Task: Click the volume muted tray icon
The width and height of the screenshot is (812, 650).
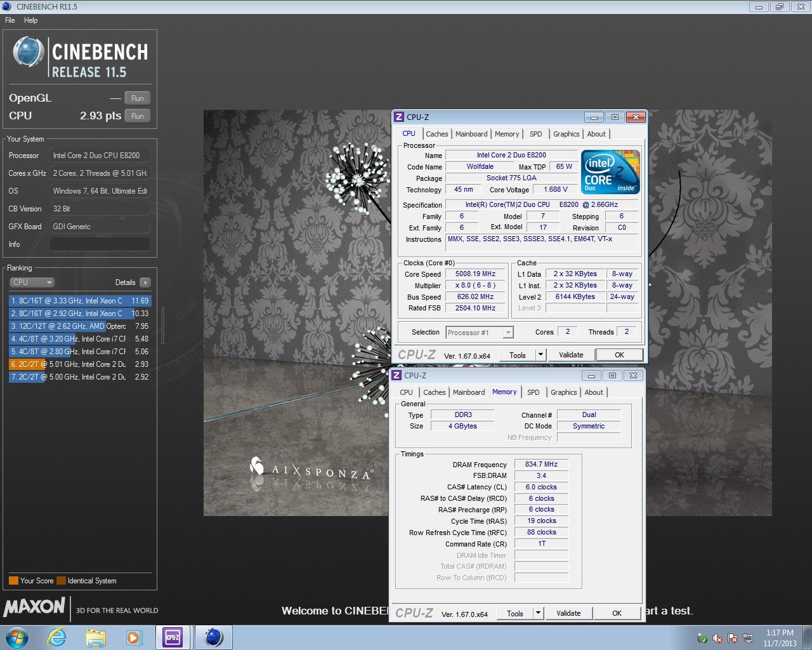Action: tap(717, 638)
